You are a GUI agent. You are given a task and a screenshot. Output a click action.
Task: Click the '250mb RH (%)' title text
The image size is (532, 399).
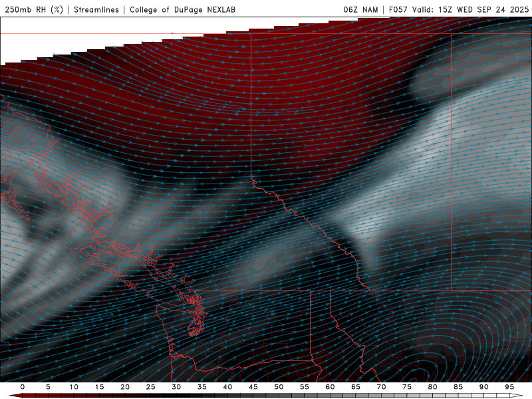35,9
